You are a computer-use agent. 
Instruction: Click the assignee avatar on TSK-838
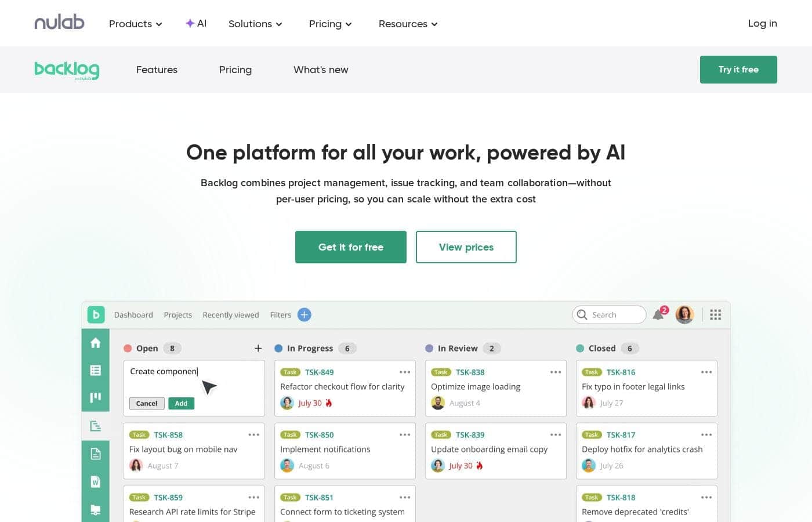pos(438,403)
